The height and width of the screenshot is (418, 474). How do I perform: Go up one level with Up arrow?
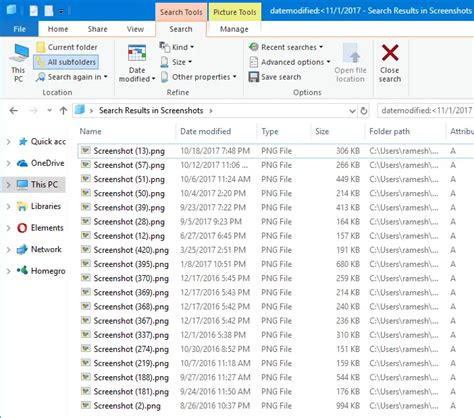tap(63, 111)
